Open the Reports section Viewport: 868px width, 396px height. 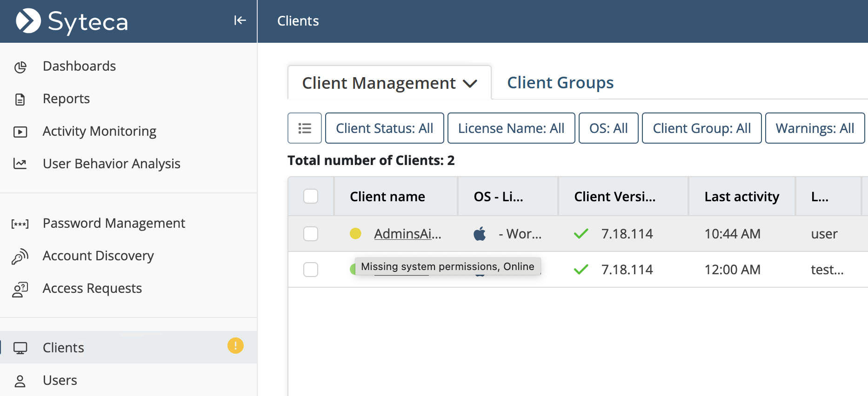66,99
